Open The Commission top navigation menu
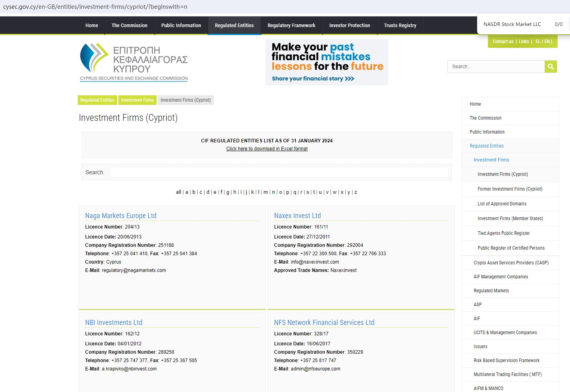 (x=130, y=26)
